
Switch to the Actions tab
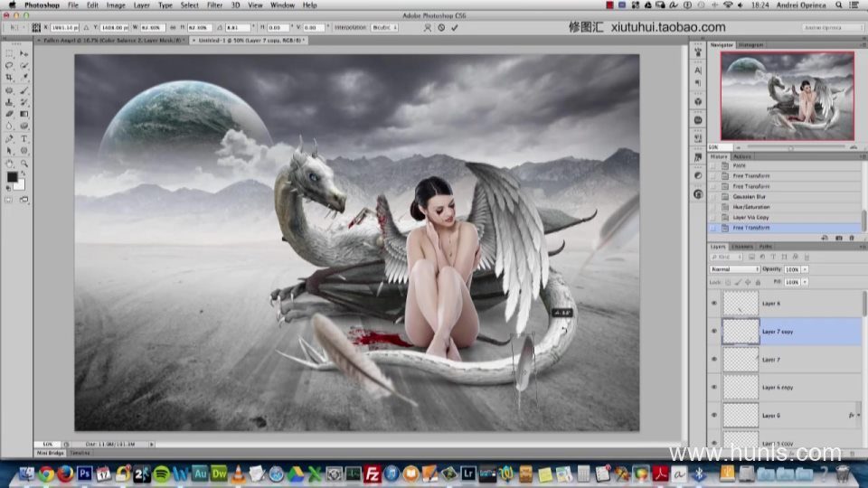[x=742, y=156]
